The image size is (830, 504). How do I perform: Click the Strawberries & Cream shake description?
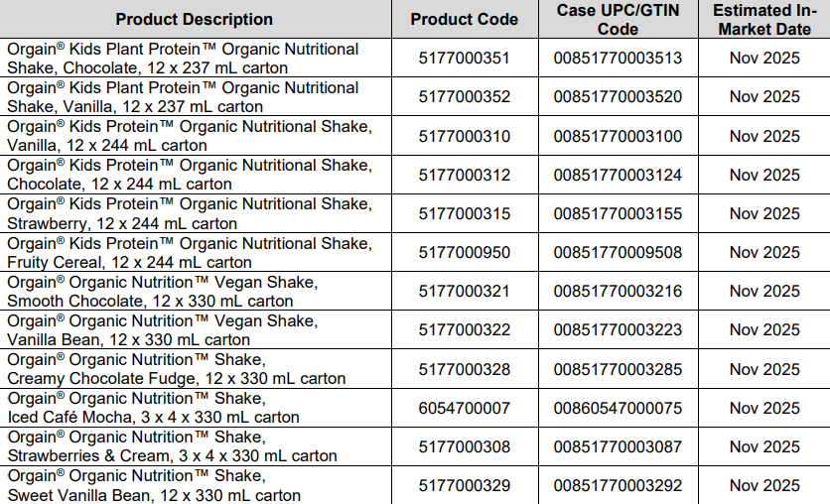[172, 446]
